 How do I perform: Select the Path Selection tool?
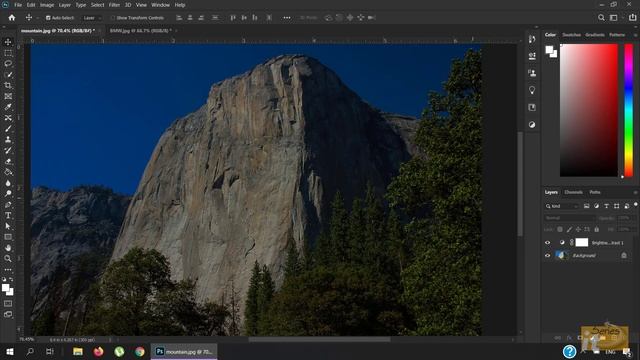(8, 226)
